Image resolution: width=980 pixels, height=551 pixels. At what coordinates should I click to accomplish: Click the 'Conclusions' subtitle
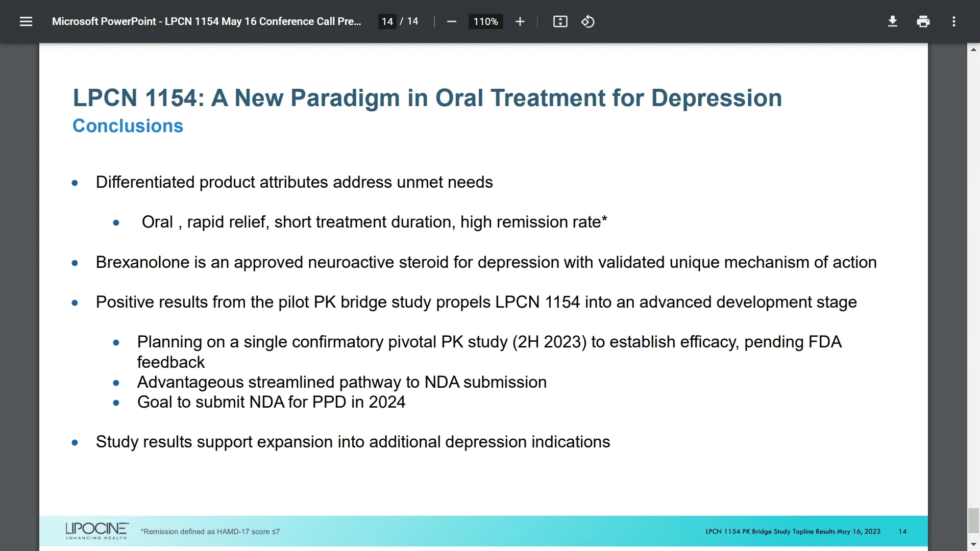pos(128,126)
